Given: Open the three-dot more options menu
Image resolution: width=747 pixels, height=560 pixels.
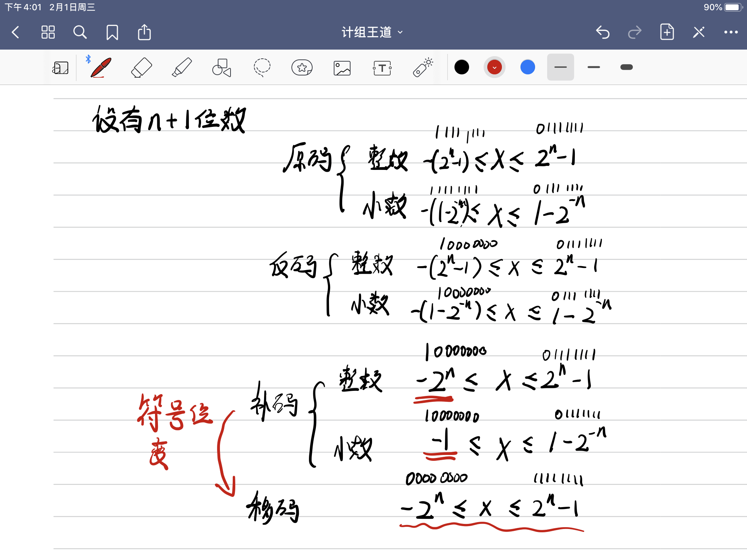Looking at the screenshot, I should click(731, 32).
